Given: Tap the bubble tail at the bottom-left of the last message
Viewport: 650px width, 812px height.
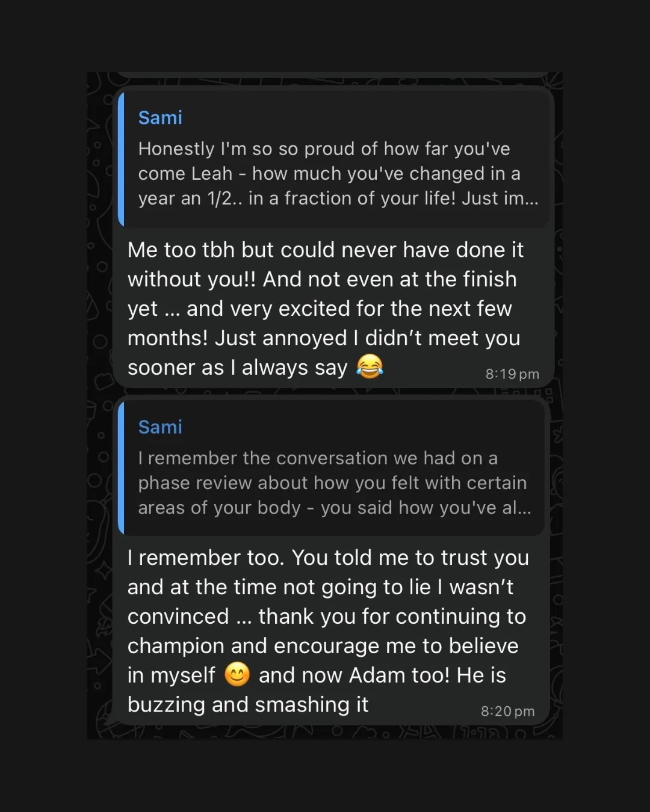Looking at the screenshot, I should 110,719.
